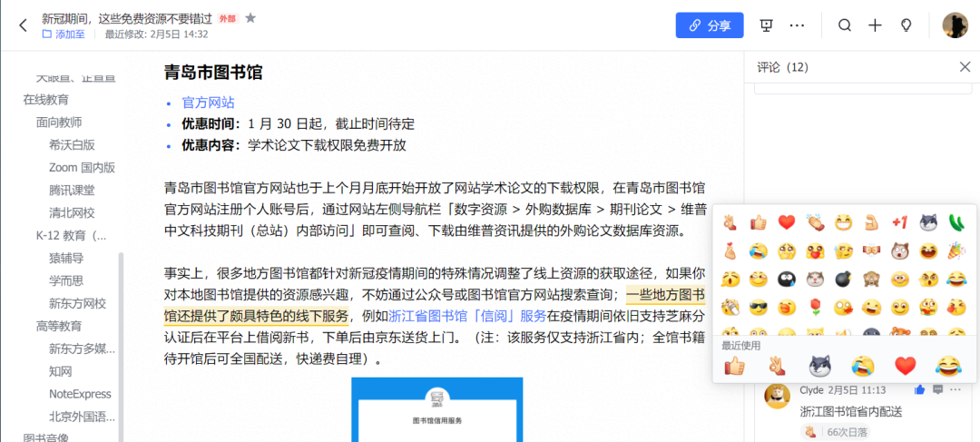Pick the green cucumber-like emoji
Screen dimensions: 980x442
point(956,222)
